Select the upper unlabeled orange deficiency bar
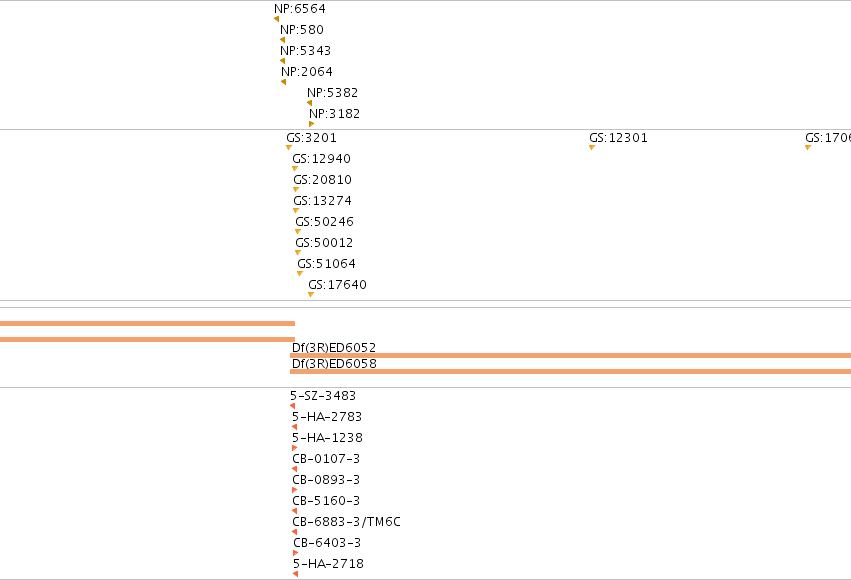Viewport: 851px width, 580px height. 147,323
